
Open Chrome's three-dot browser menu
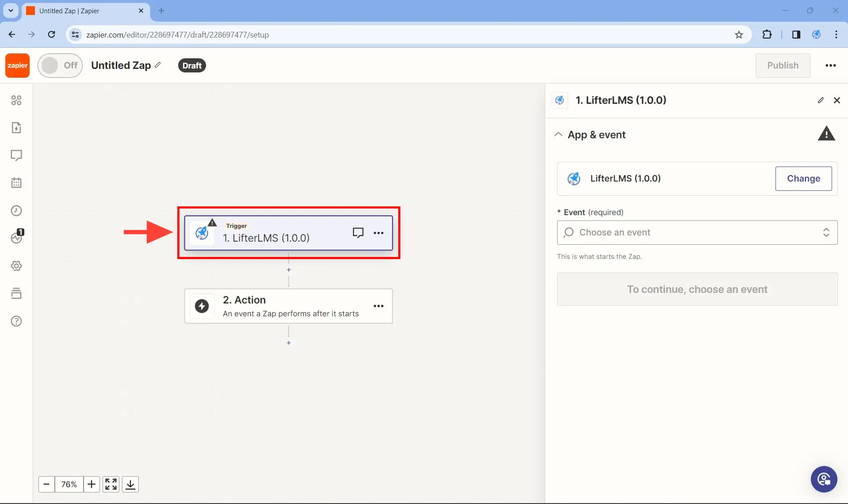(x=836, y=34)
